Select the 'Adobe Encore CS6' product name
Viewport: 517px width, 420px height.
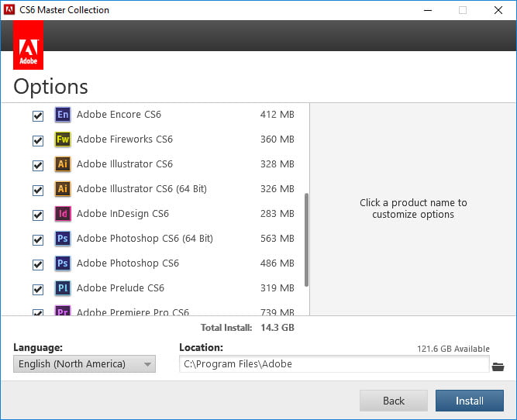pyautogui.click(x=119, y=115)
